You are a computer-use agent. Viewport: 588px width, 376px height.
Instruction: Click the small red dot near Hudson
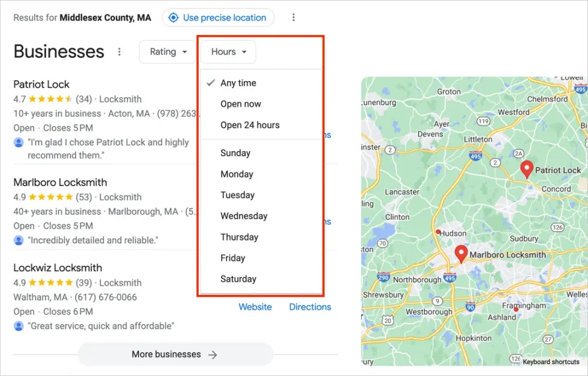point(438,232)
